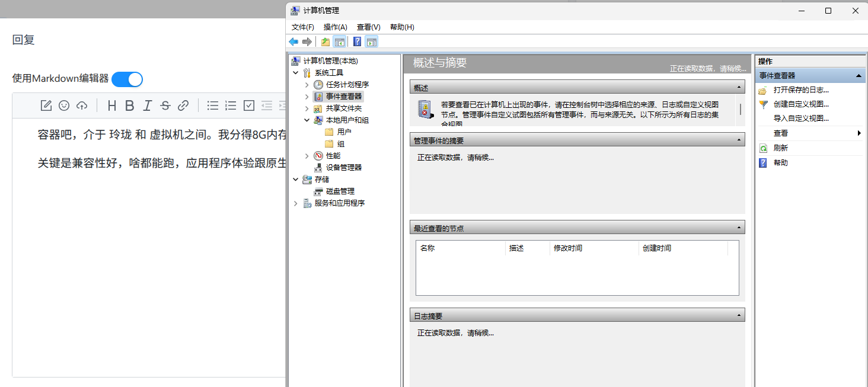Open the 帮助(H) menu in the menu bar
The height and width of the screenshot is (387, 868).
click(402, 27)
